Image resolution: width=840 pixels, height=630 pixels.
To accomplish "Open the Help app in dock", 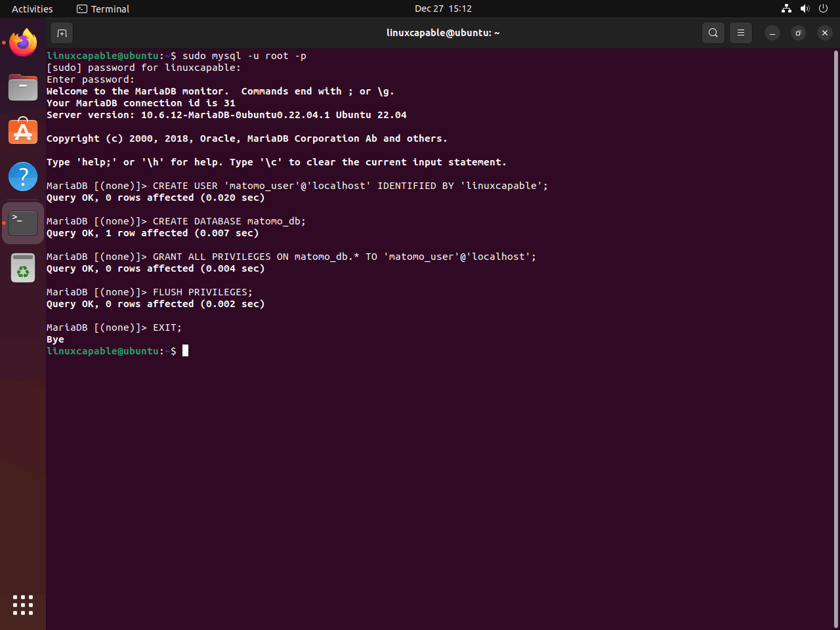I will [x=23, y=177].
